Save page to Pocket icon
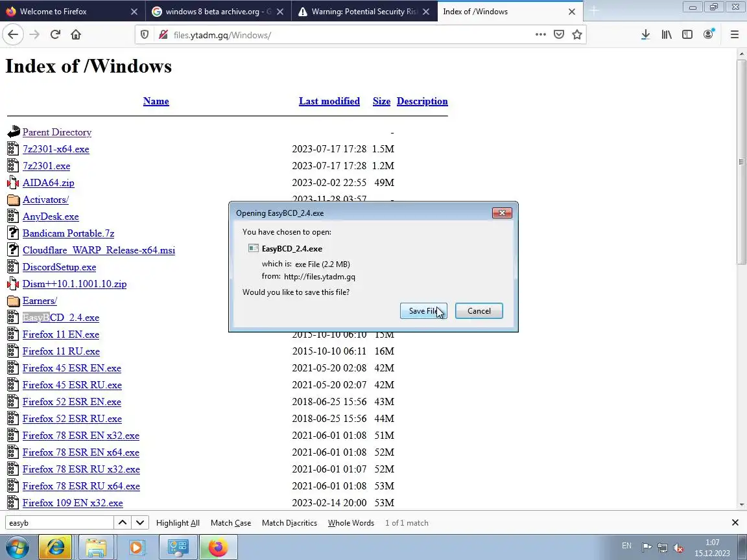This screenshot has height=560, width=747. click(x=559, y=34)
